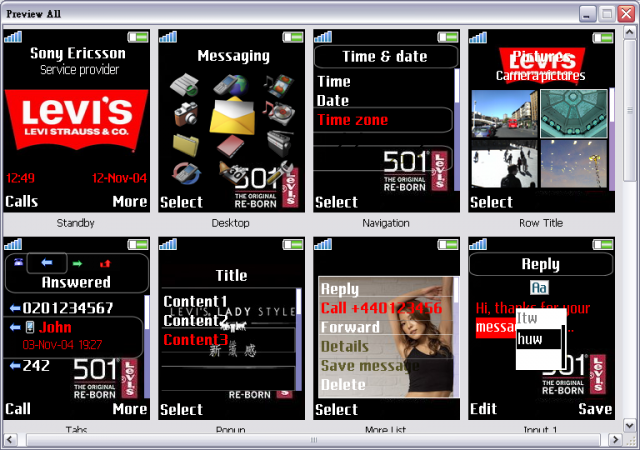Click the Levi's logo in Standby preview

[x=77, y=120]
